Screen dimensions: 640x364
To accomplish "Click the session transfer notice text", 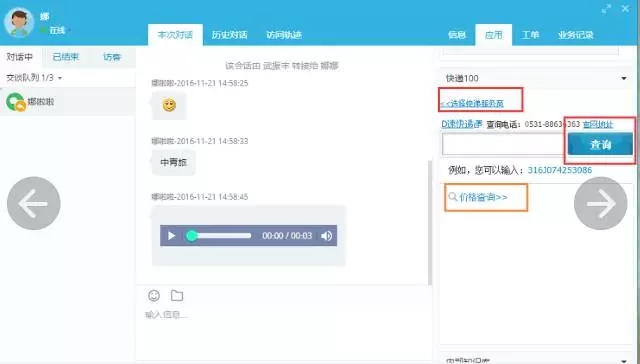I will [282, 66].
